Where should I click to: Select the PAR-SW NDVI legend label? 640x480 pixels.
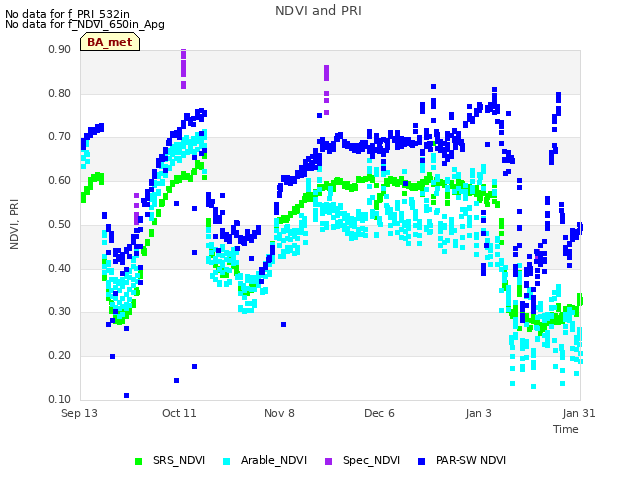pyautogui.click(x=471, y=460)
